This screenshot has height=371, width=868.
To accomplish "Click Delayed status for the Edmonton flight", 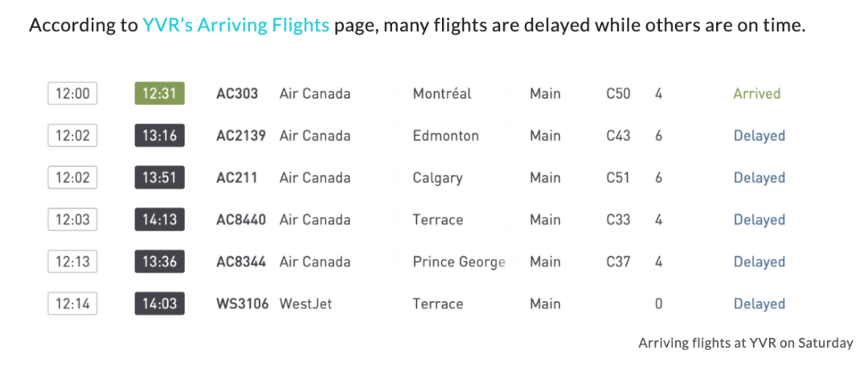I will pos(759,136).
